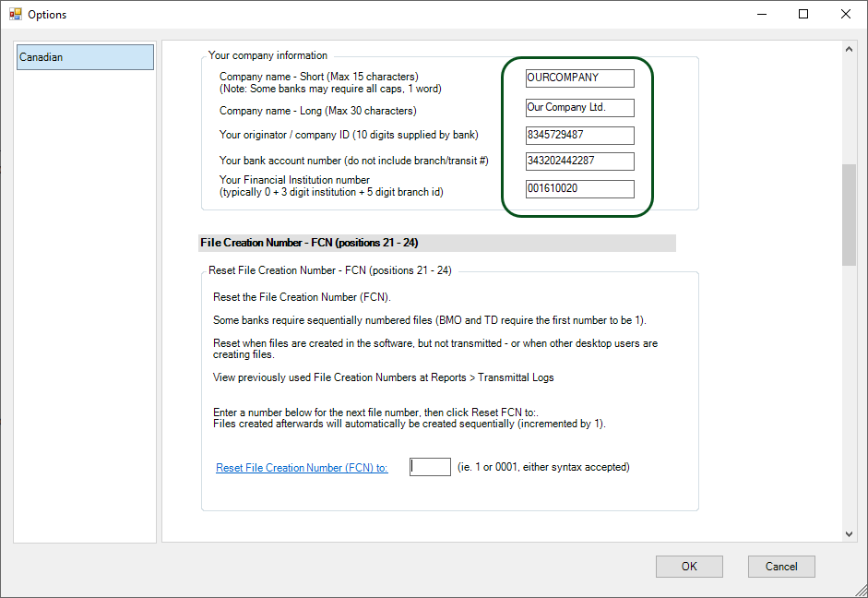Select the Canadian settings category
Image resolution: width=868 pixels, height=598 pixels.
point(84,56)
